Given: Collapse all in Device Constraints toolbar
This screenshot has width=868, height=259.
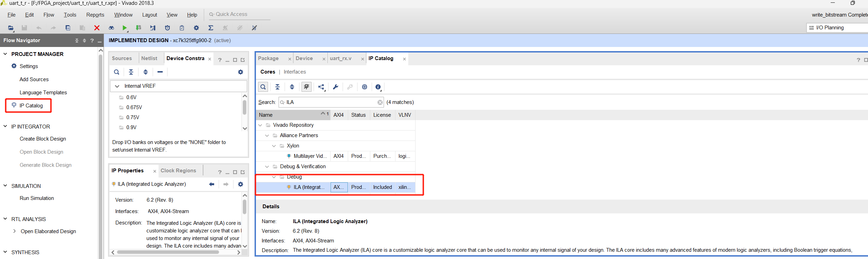Looking at the screenshot, I should pyautogui.click(x=131, y=72).
